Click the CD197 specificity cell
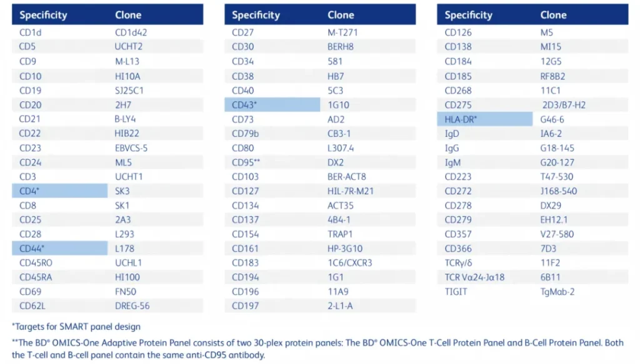Image resolution: width=640 pixels, height=364 pixels. point(245,306)
